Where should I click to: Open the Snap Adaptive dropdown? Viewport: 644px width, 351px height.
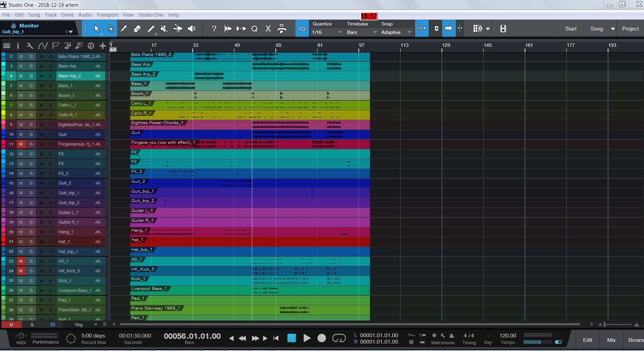tap(396, 32)
